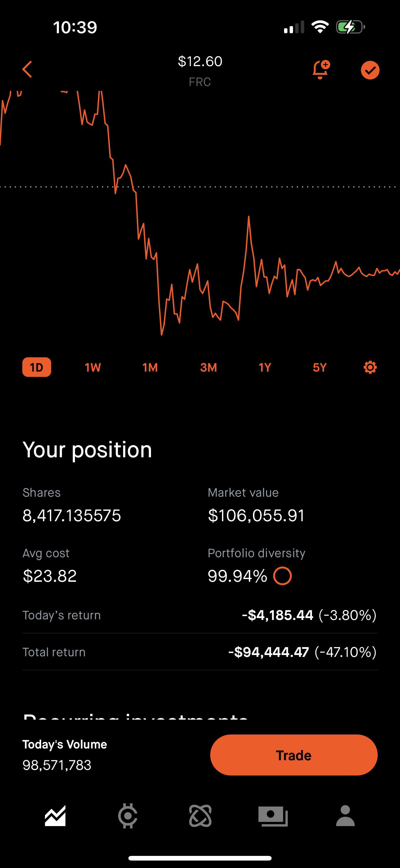400x868 pixels.
Task: Tap the Today's return row
Action: [x=200, y=615]
